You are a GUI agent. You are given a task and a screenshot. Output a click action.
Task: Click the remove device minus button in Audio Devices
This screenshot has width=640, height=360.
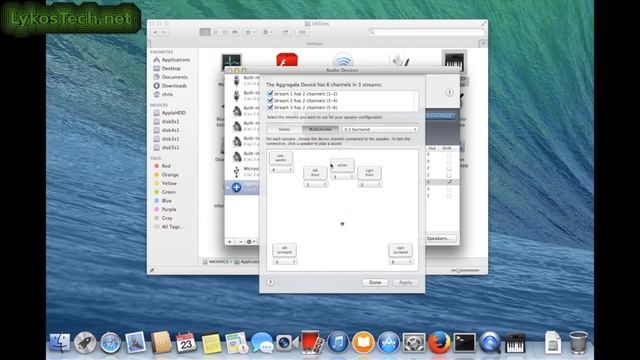pyautogui.click(x=240, y=242)
